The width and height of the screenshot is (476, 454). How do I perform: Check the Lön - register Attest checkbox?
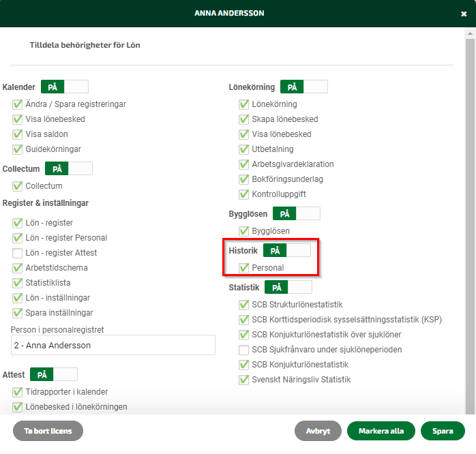17,253
